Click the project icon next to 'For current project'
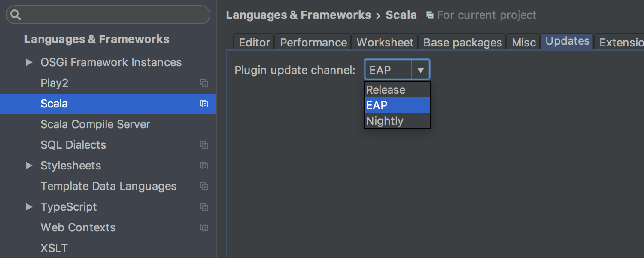This screenshot has width=644, height=258. [x=429, y=15]
